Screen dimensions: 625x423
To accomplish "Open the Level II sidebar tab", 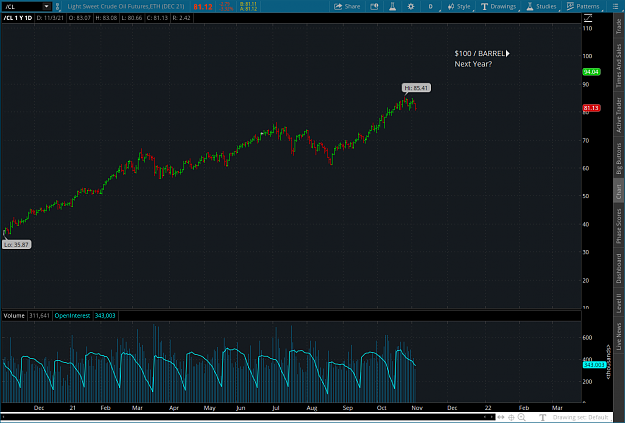I will coord(619,303).
